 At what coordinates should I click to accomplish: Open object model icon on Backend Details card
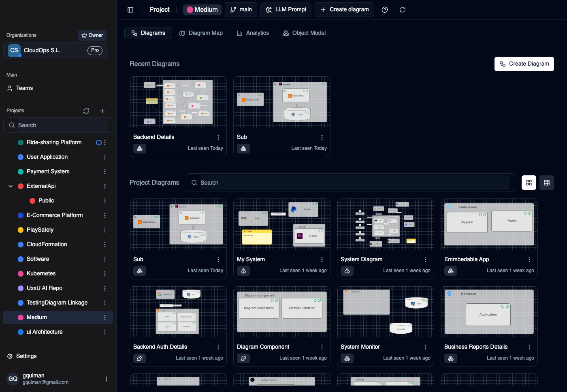click(140, 149)
